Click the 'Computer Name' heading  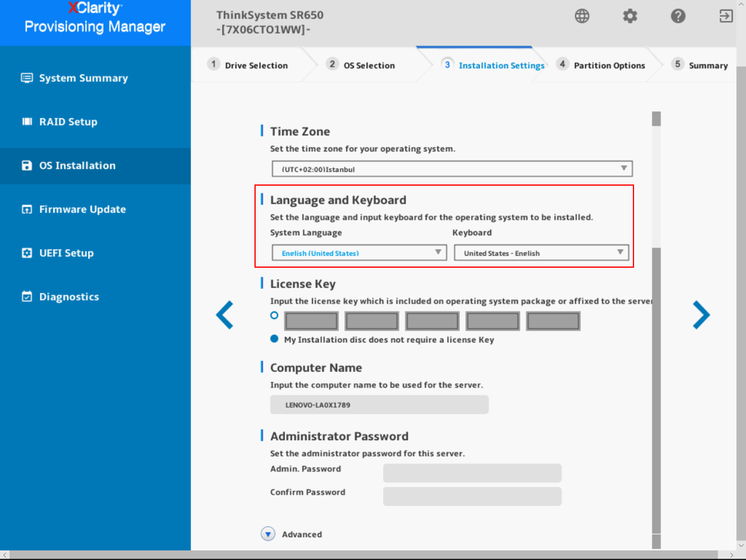(x=316, y=368)
